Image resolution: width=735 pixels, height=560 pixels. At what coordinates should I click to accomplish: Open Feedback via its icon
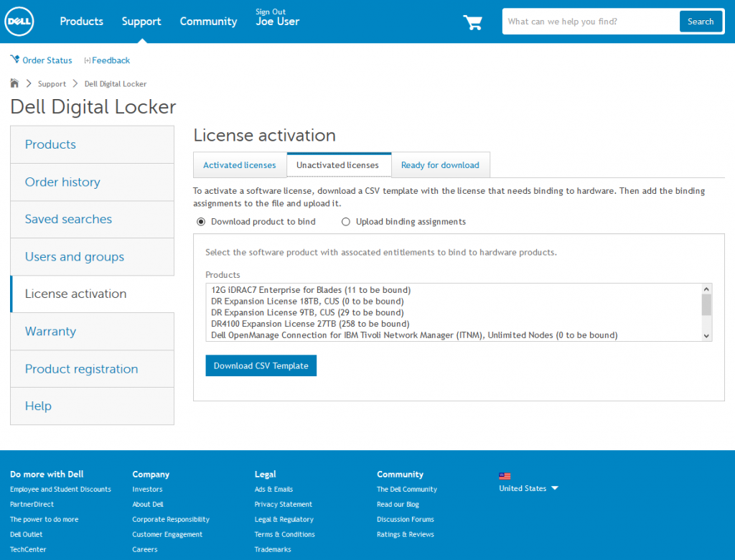pos(88,60)
